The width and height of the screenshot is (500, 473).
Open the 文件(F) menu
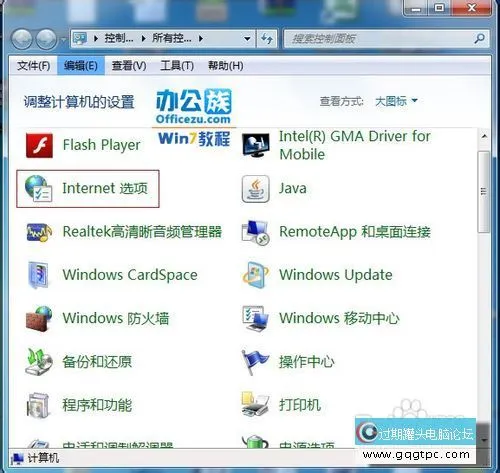pyautogui.click(x=34, y=66)
